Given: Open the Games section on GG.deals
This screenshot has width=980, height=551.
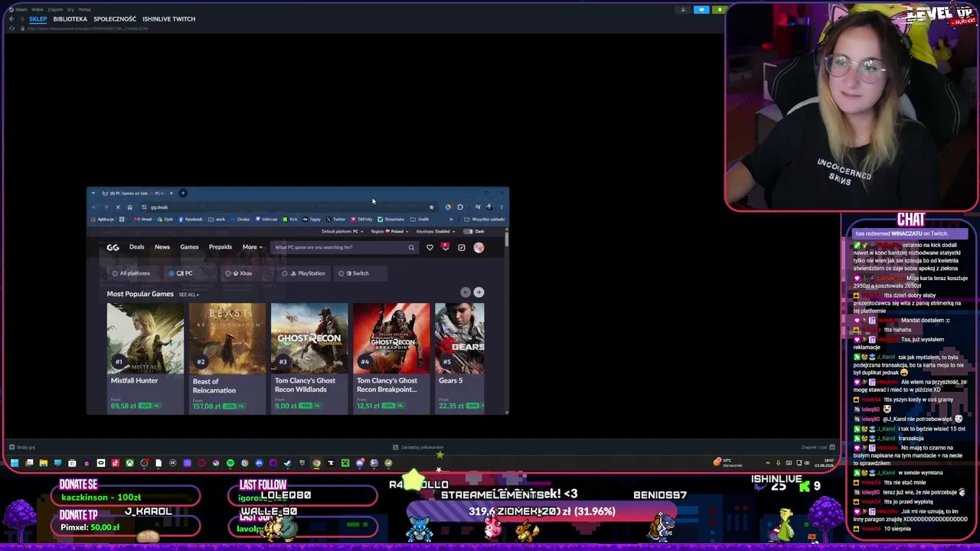Looking at the screenshot, I should click(189, 247).
